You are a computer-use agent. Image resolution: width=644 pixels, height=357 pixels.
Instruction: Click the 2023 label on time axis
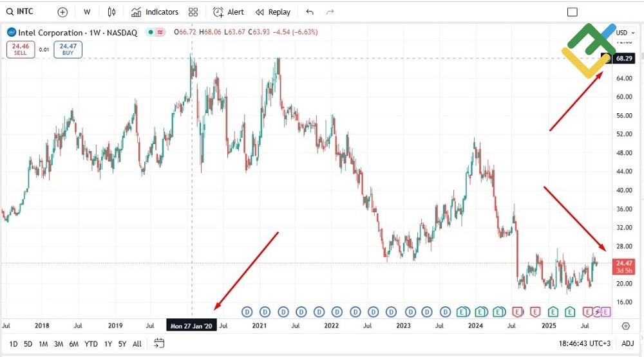(403, 326)
